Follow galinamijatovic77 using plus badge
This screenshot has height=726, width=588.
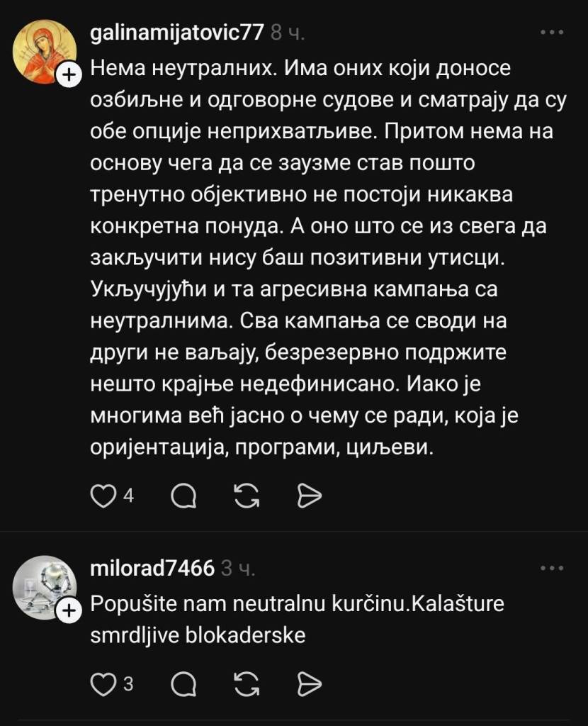click(69, 72)
